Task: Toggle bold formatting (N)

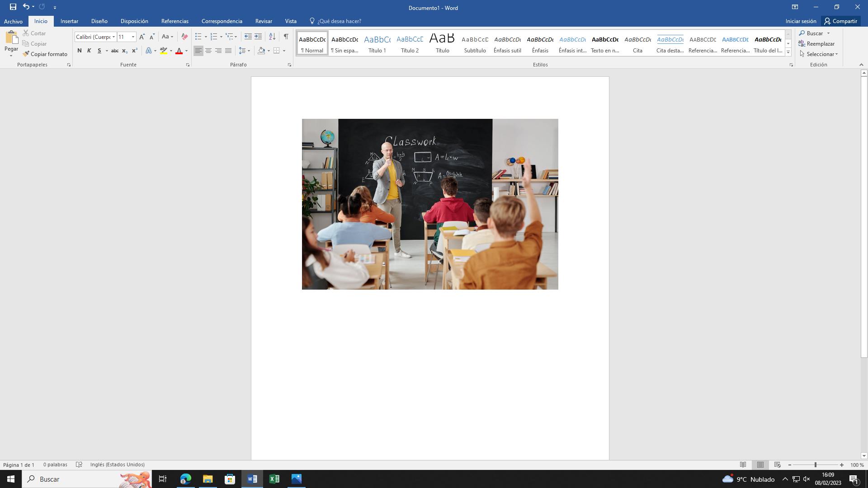Action: pyautogui.click(x=80, y=51)
